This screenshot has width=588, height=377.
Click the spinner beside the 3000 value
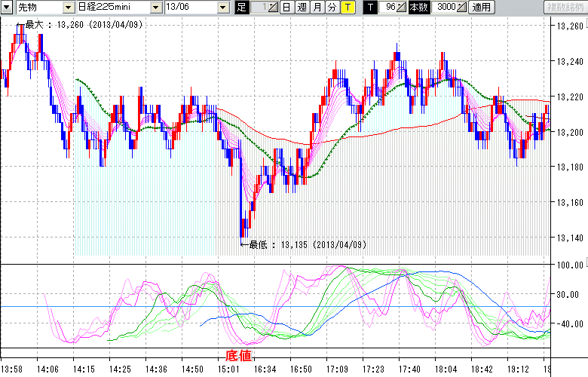point(461,8)
